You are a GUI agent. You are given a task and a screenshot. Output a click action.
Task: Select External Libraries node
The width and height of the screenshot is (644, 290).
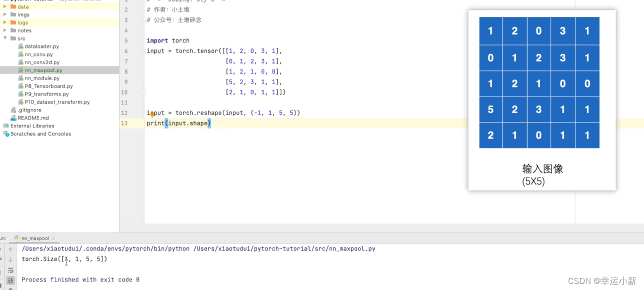click(32, 126)
